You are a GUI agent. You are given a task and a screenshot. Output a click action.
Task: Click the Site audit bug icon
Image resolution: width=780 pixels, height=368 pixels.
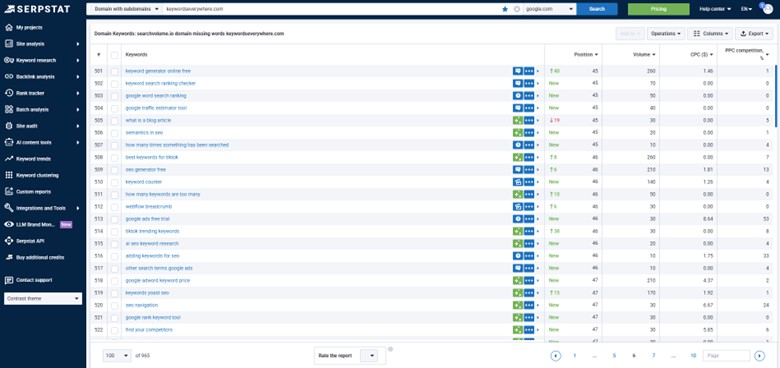click(8, 126)
